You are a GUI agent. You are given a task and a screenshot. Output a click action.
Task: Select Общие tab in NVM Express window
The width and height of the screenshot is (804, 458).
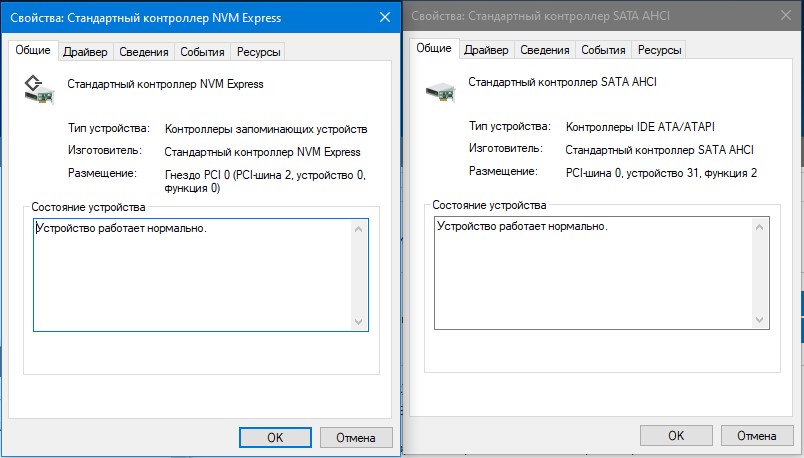pos(33,51)
